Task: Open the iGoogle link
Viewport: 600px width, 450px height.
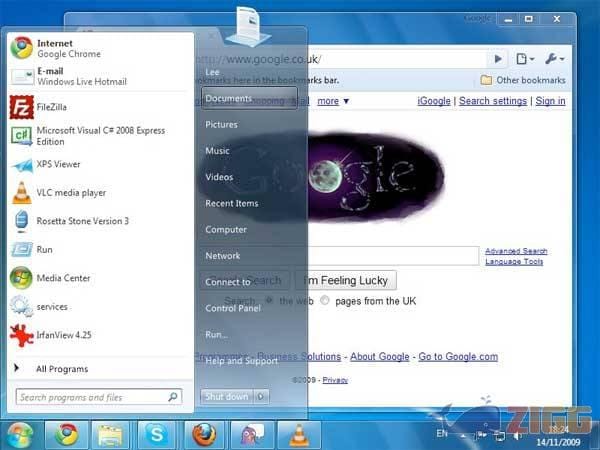Action: click(x=434, y=101)
